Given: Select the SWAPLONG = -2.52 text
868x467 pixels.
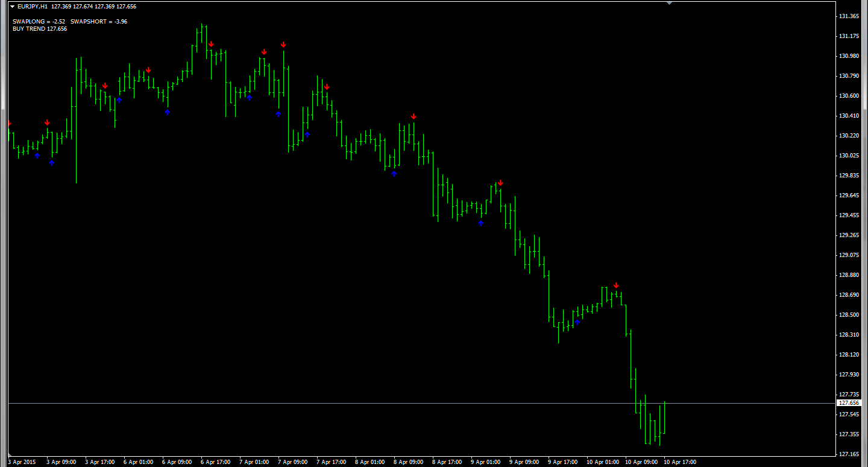Looking at the screenshot, I should (39, 22).
